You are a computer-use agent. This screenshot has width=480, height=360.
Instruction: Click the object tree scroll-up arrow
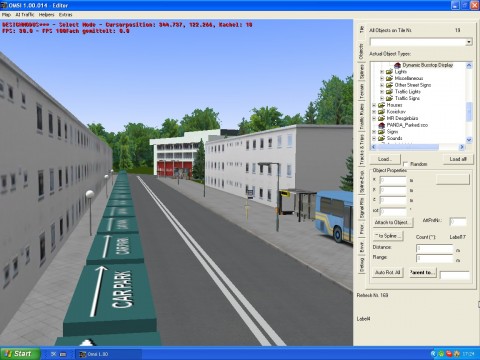click(x=469, y=66)
